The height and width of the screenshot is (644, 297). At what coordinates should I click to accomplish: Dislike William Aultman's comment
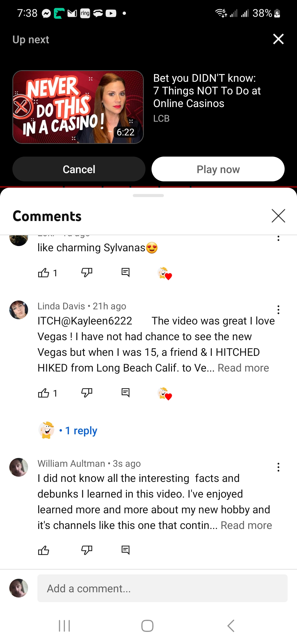pyautogui.click(x=87, y=550)
